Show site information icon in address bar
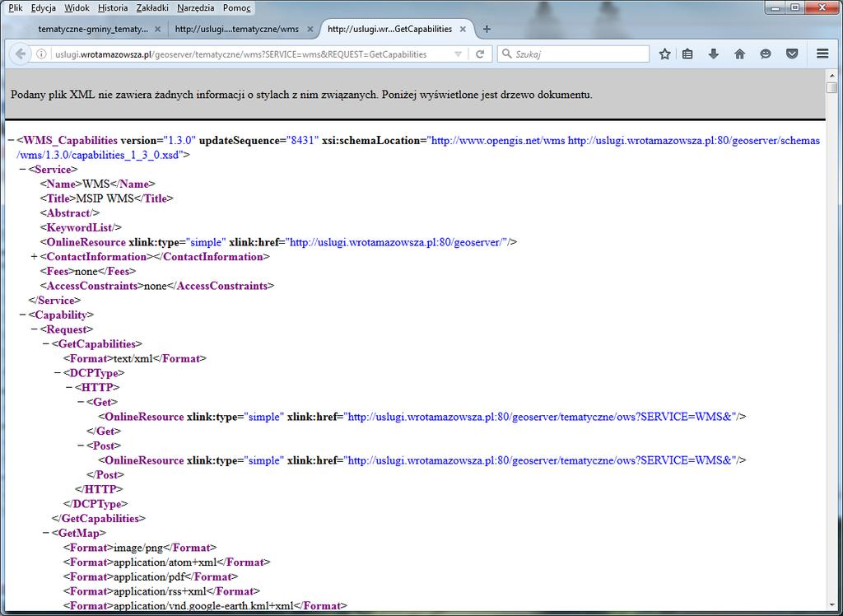This screenshot has width=843, height=616. pyautogui.click(x=41, y=54)
